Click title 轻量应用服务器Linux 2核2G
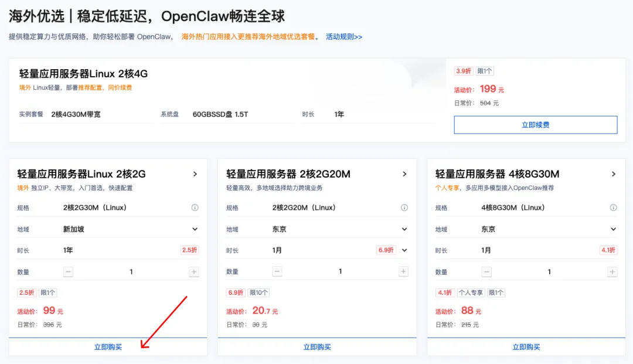The width and height of the screenshot is (633, 364). point(81,174)
